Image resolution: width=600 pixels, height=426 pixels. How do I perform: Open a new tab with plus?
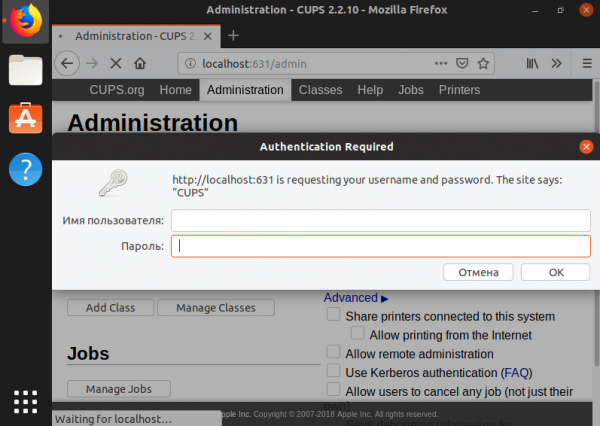tap(233, 36)
